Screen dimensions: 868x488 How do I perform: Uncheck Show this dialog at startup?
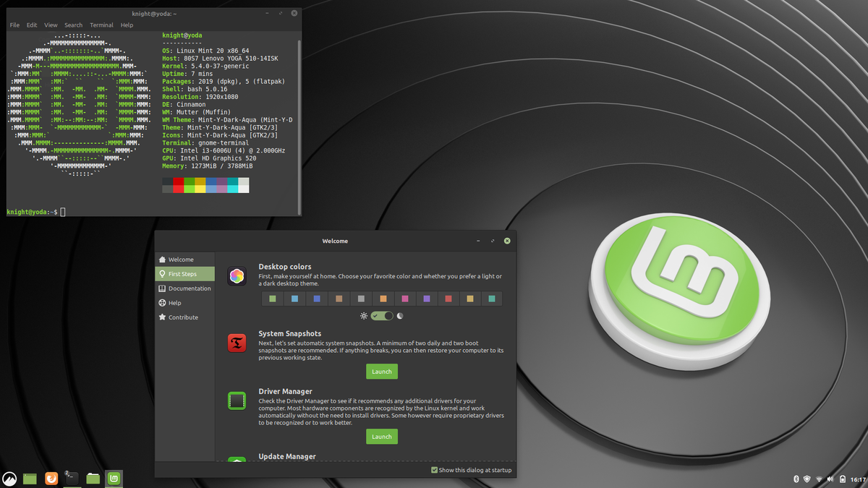click(434, 470)
